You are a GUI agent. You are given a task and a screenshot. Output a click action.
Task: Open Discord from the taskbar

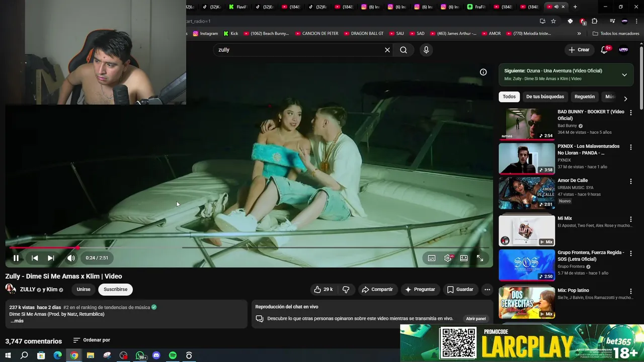156,355
